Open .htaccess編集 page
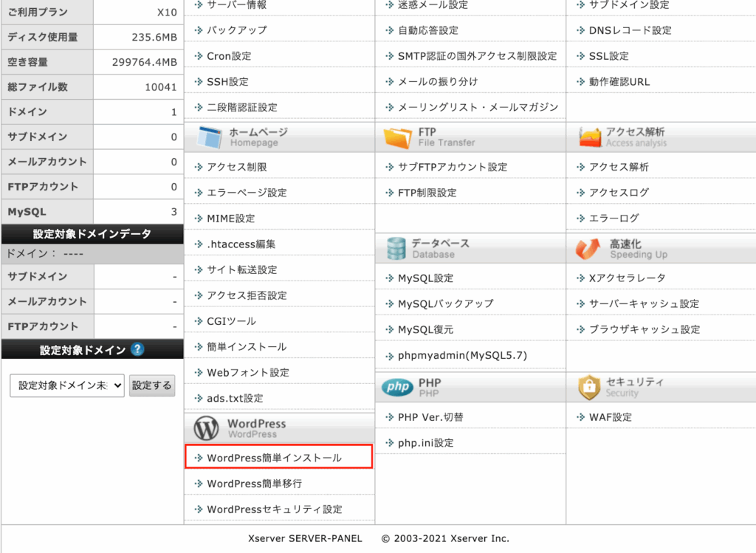Viewport: 756px width, 553px height. click(241, 244)
